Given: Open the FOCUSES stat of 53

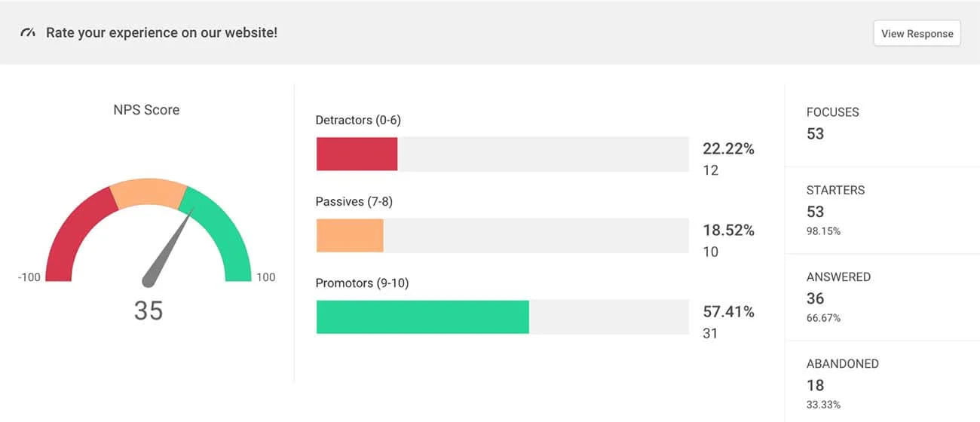Looking at the screenshot, I should 832,124.
